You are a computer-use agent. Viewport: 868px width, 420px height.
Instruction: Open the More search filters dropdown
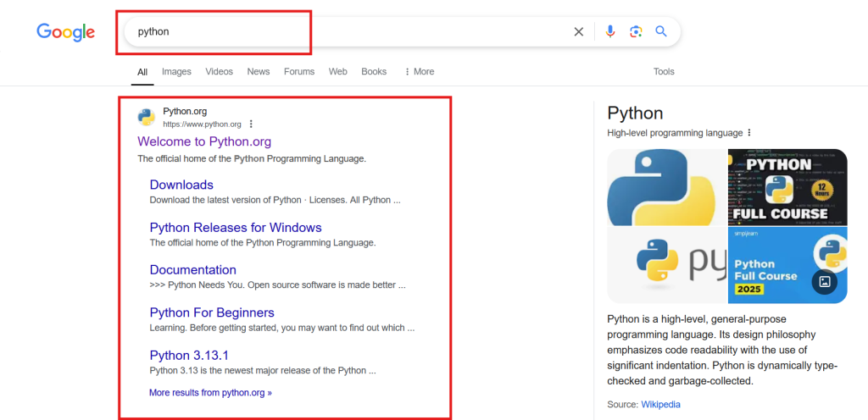point(419,72)
